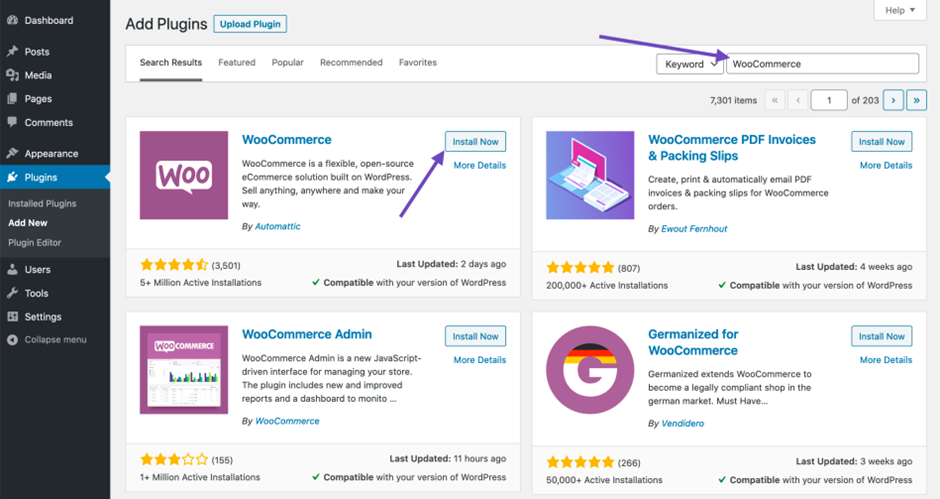
Task: Open Comments section in sidebar
Action: (48, 122)
